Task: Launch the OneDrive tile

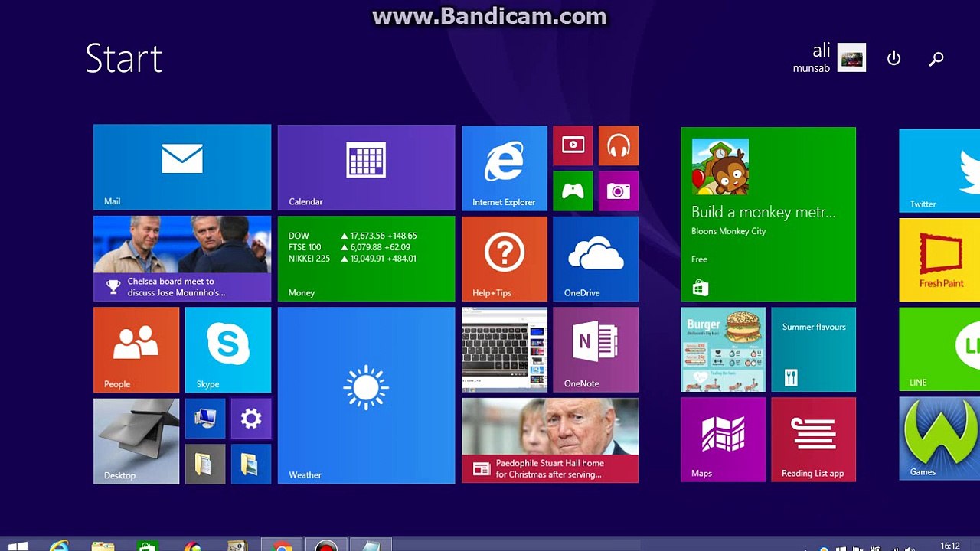Action: [x=596, y=259]
